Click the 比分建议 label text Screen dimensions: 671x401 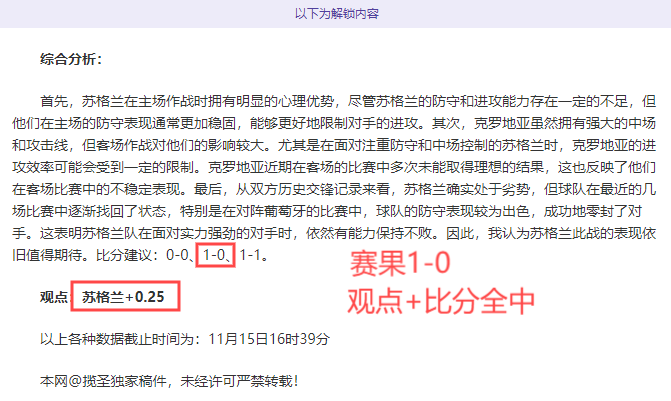(x=127, y=255)
